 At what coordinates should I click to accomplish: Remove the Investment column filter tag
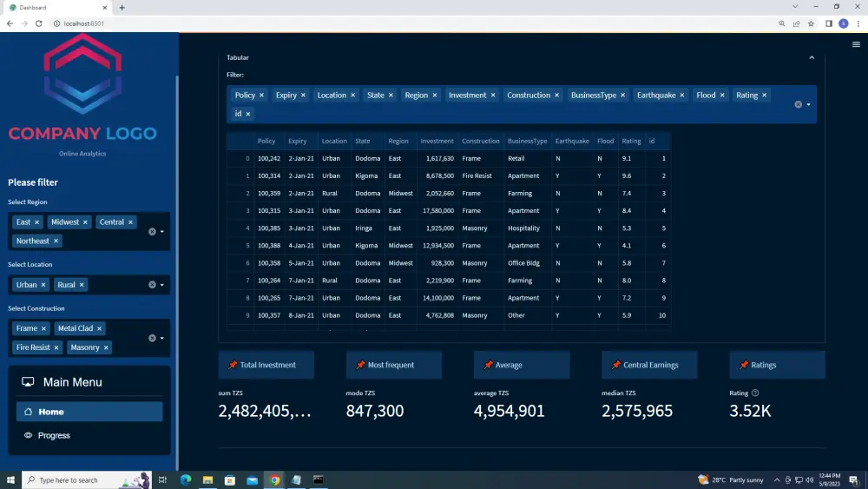[x=493, y=96]
